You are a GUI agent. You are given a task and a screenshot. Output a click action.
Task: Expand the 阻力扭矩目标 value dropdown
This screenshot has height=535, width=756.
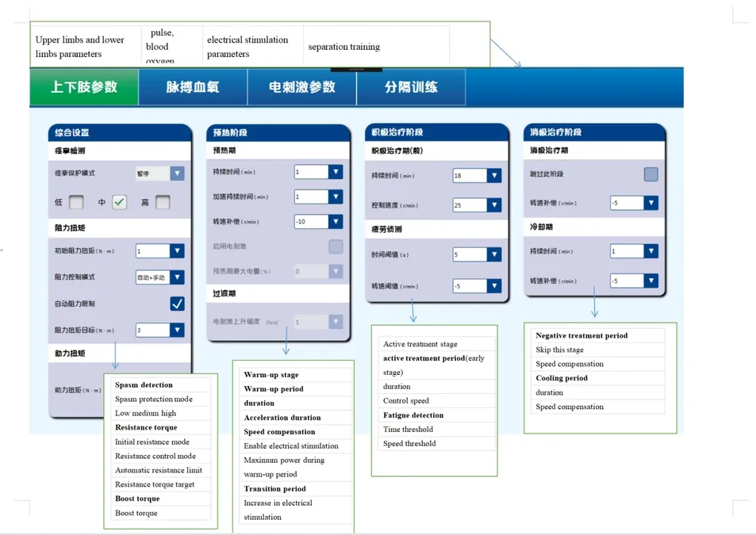[x=177, y=331]
